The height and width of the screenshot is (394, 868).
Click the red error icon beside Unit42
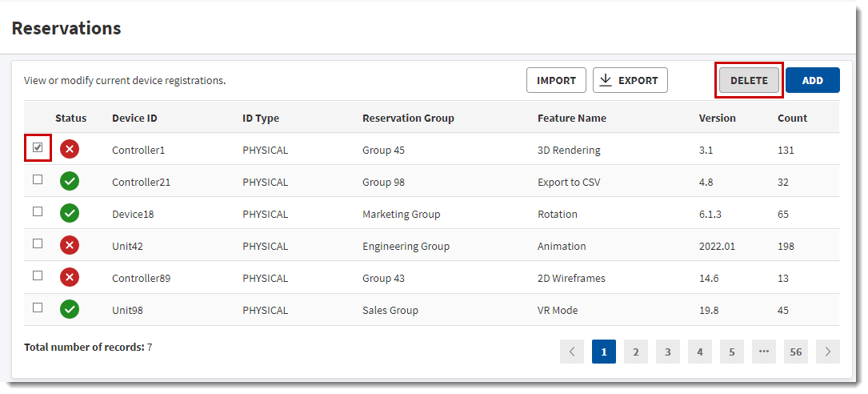70,246
